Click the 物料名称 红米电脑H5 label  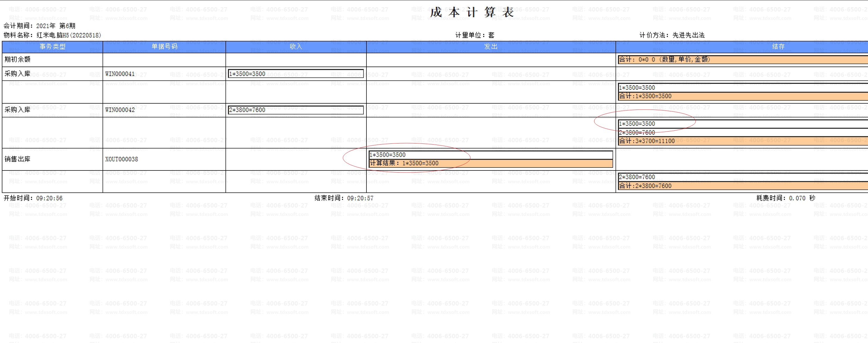52,35
